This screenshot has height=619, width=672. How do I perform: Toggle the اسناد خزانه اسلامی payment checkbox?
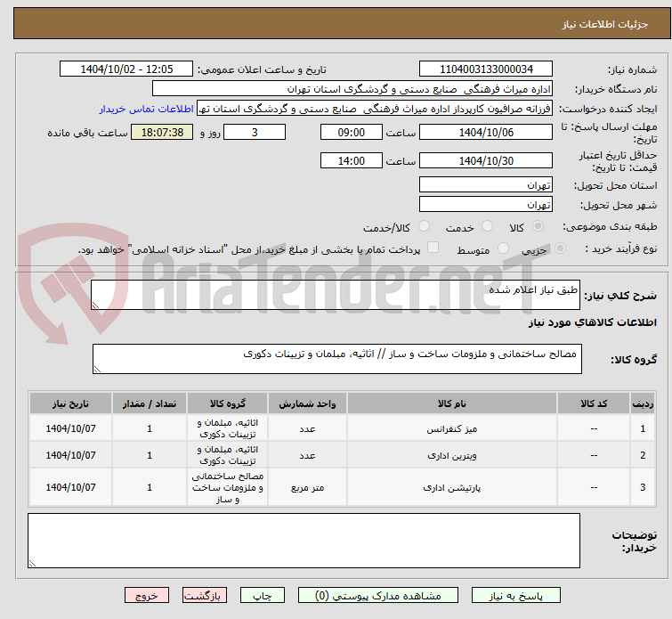click(433, 247)
